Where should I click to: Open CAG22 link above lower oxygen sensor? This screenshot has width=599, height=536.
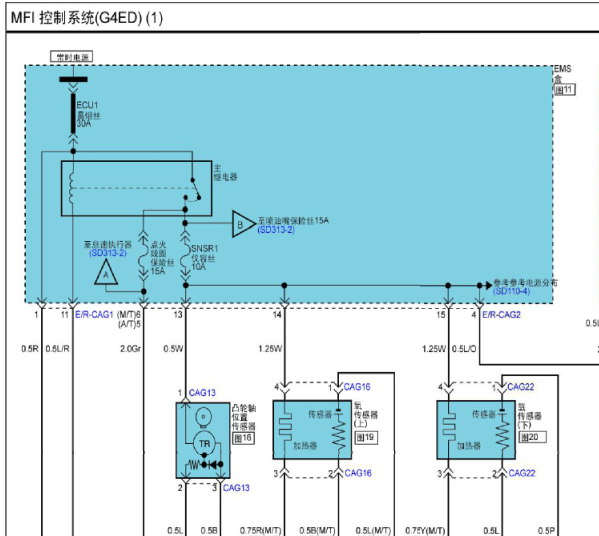[521, 387]
